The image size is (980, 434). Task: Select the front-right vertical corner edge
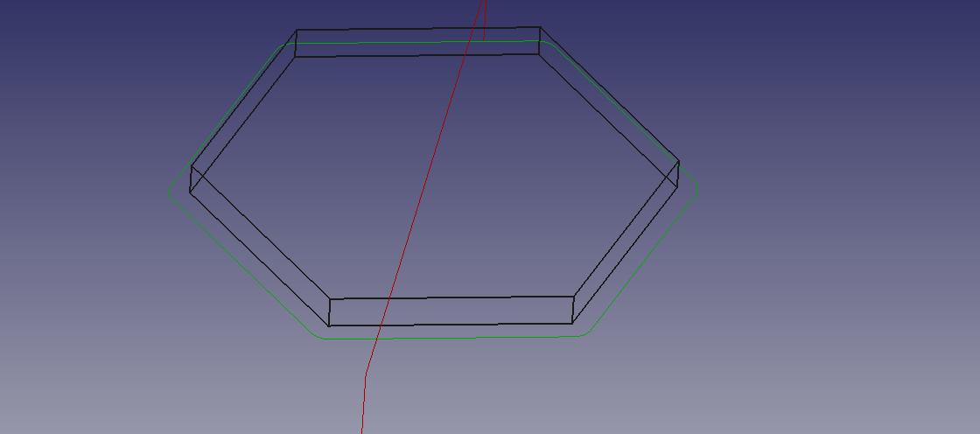tap(573, 310)
